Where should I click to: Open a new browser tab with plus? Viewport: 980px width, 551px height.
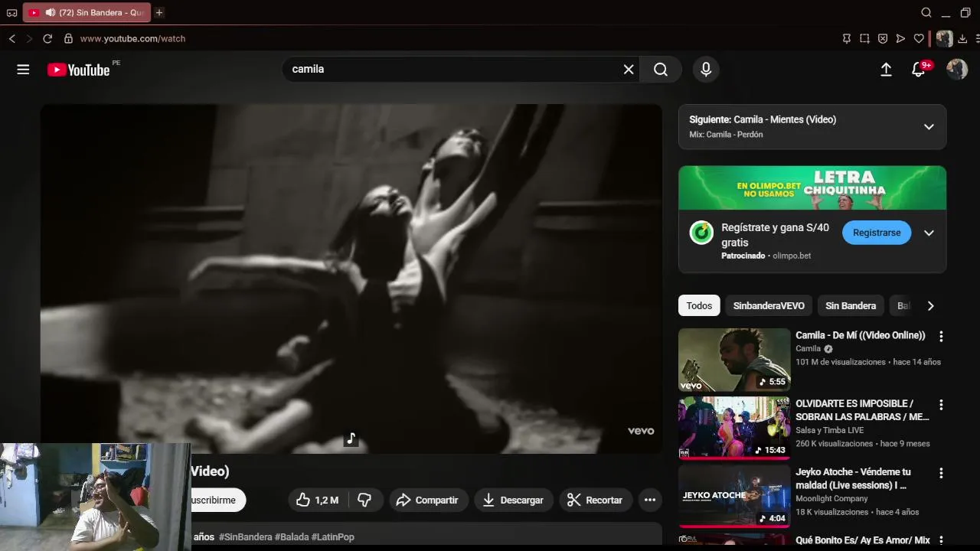(159, 12)
